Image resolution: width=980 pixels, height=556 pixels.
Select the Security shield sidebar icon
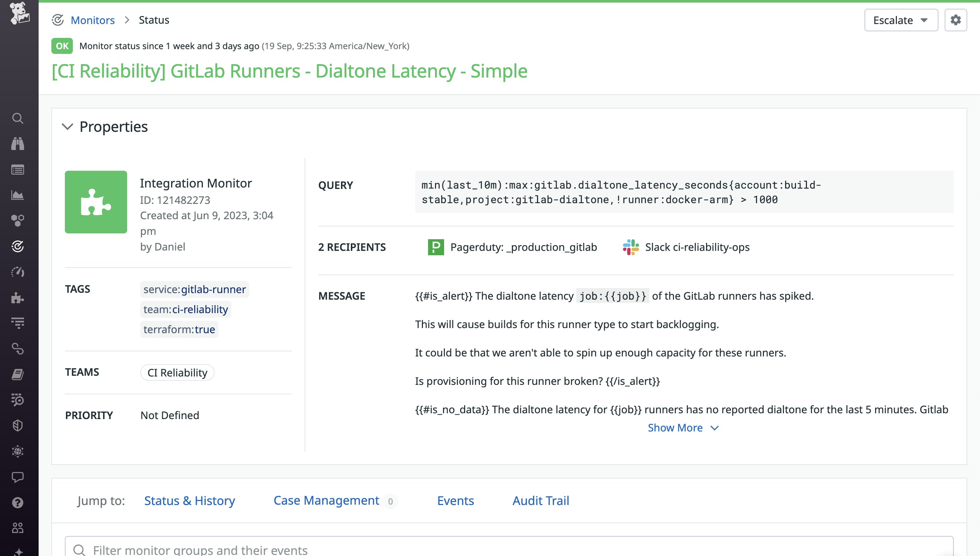18,425
